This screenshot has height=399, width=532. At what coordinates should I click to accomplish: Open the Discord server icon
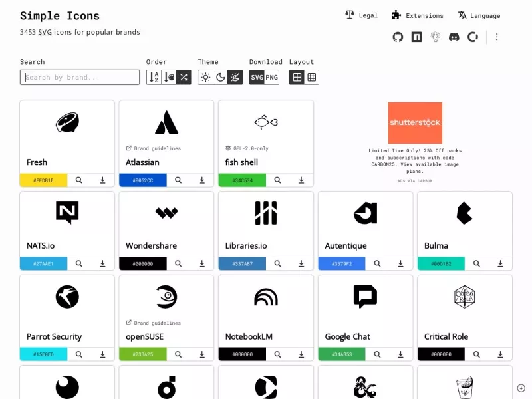click(x=454, y=37)
